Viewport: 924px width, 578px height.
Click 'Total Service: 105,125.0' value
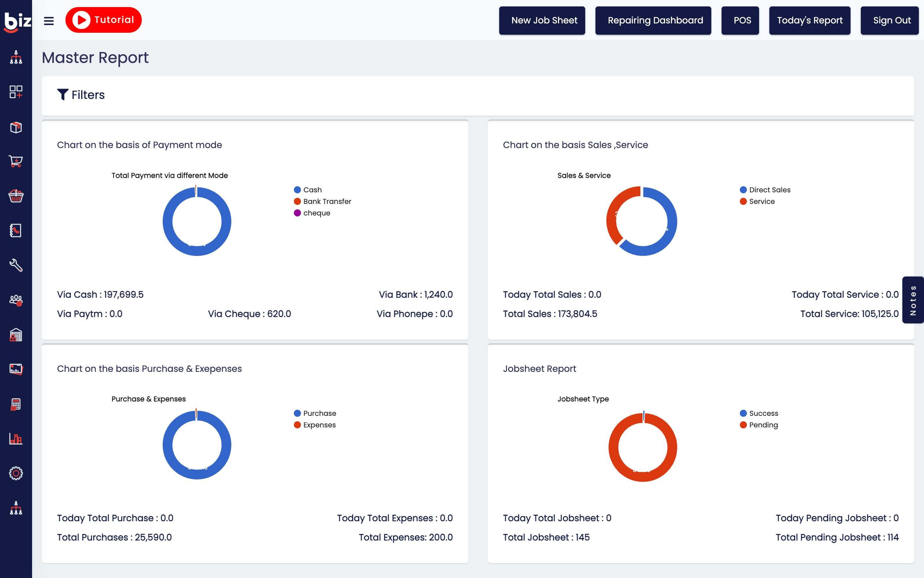click(x=849, y=314)
